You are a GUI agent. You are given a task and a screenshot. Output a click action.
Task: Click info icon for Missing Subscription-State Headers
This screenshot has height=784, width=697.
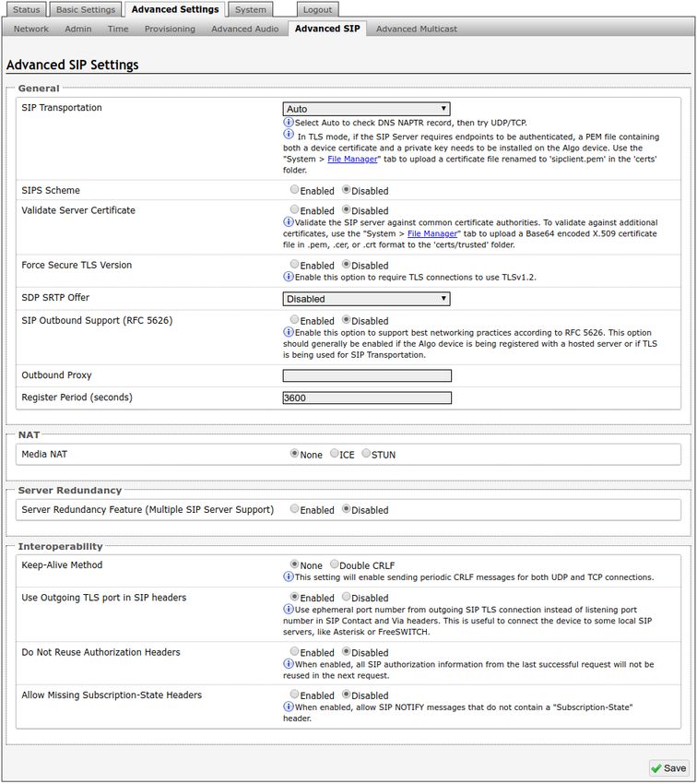coord(289,707)
